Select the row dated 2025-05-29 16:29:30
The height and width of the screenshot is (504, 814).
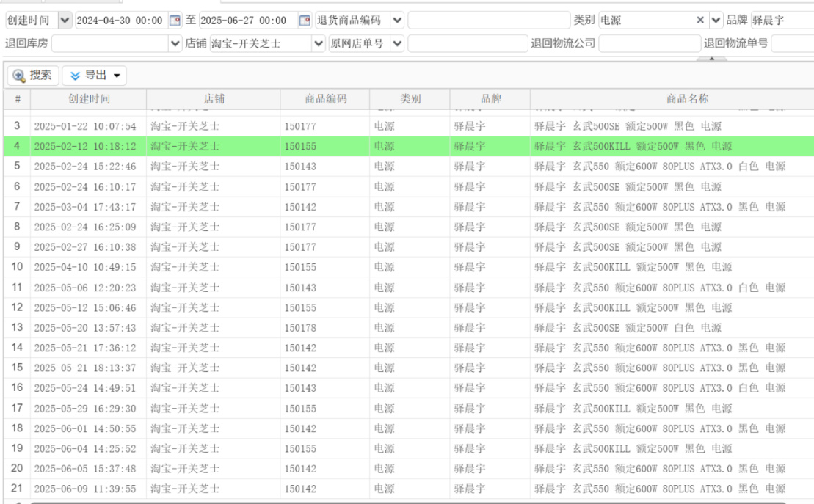409,409
